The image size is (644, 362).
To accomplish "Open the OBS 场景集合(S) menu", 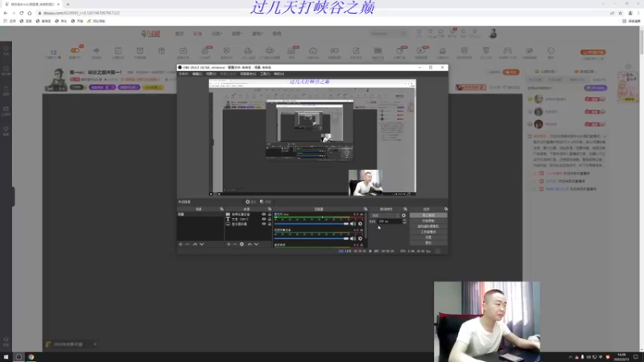I will (x=248, y=74).
